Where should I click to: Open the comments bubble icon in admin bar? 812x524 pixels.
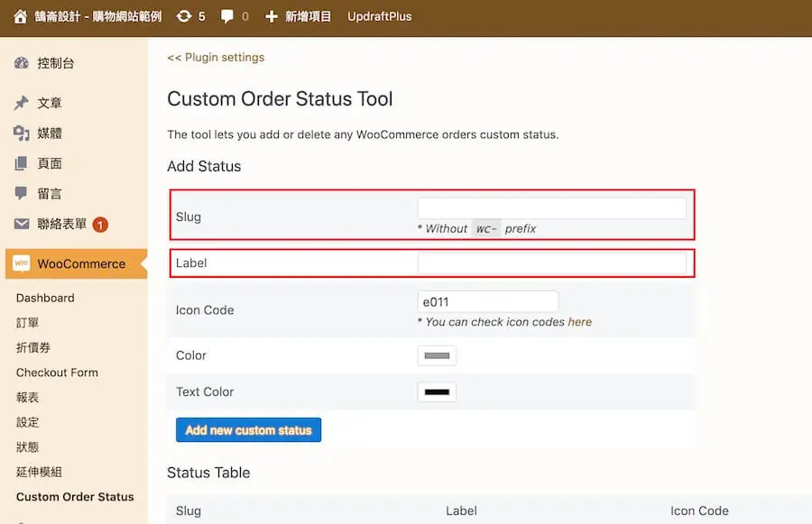[x=226, y=16]
